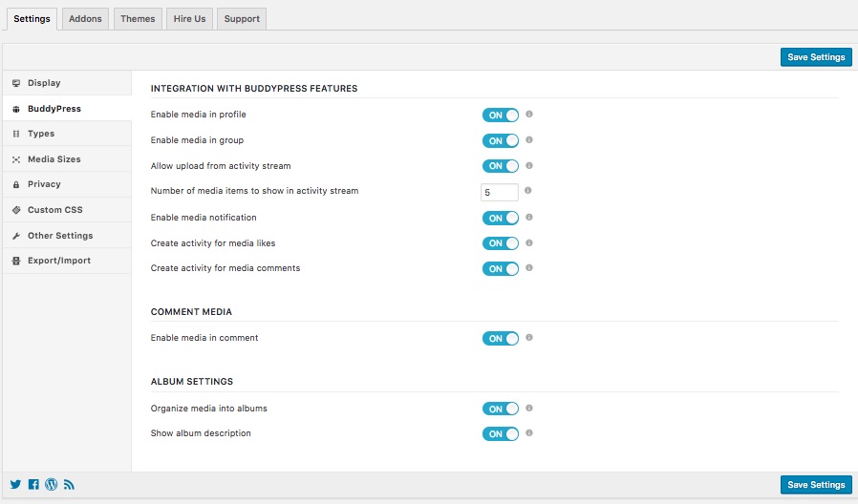Select Media Sizes in sidebar
Viewport: 858px width, 504px height.
(x=54, y=159)
